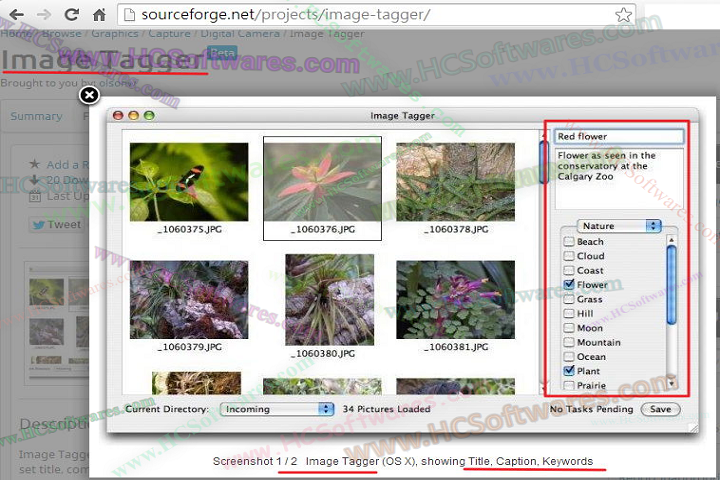
Task: Open the Summary tab
Action: click(x=36, y=116)
